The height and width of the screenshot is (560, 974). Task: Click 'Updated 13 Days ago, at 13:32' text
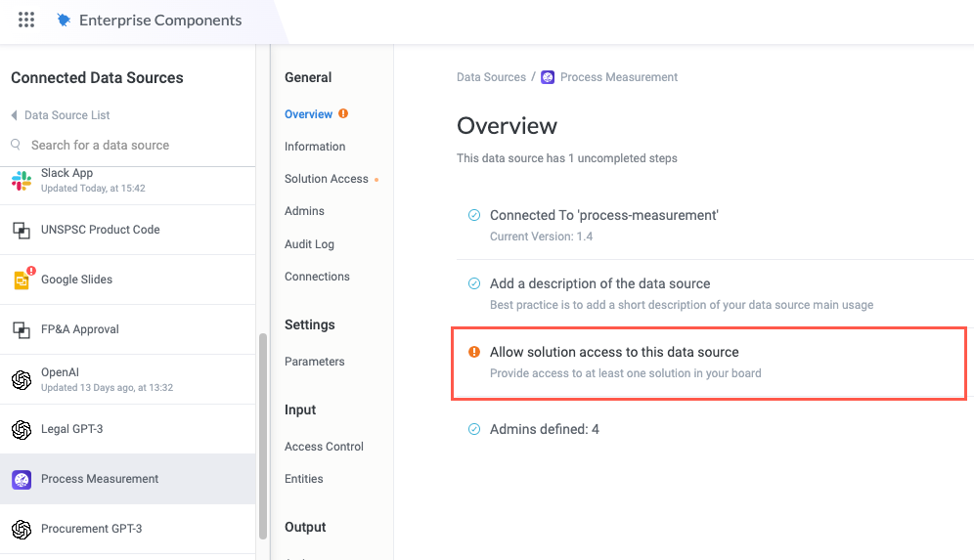[107, 387]
